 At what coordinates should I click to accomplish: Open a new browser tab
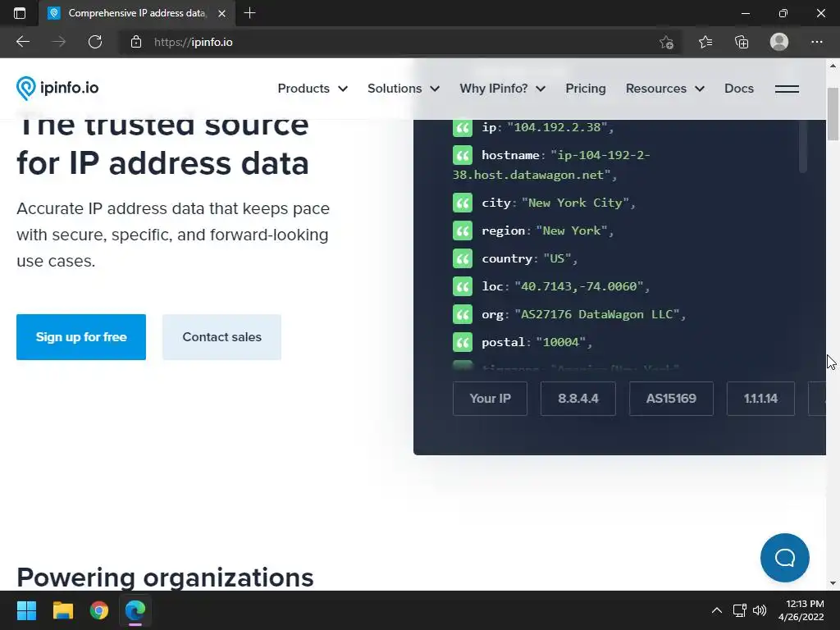pos(249,13)
